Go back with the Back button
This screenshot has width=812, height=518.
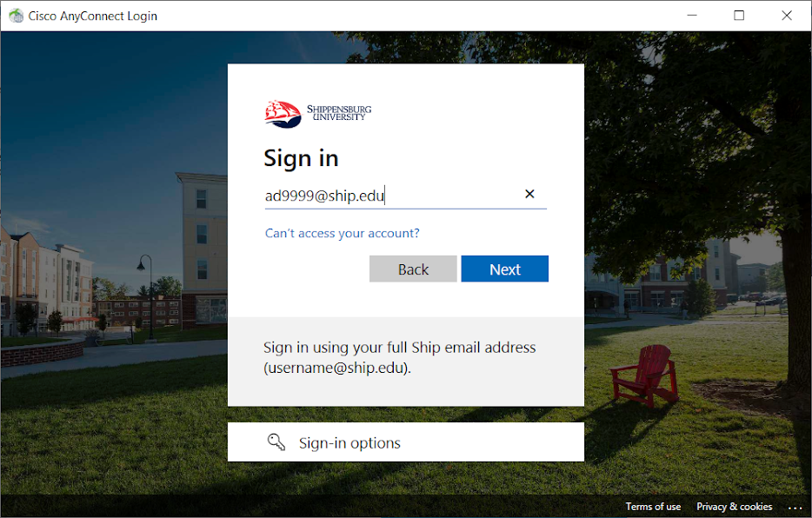[413, 269]
